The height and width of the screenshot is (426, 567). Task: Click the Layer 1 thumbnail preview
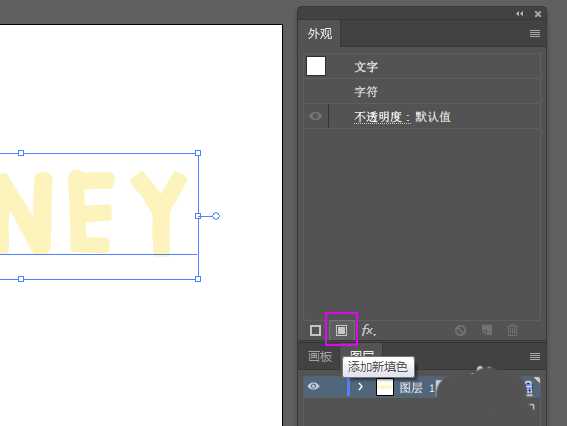point(385,387)
